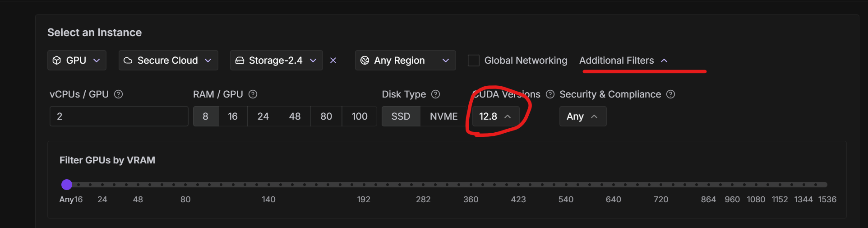Select SSD disk type
This screenshot has height=228, width=868.
pyautogui.click(x=401, y=116)
